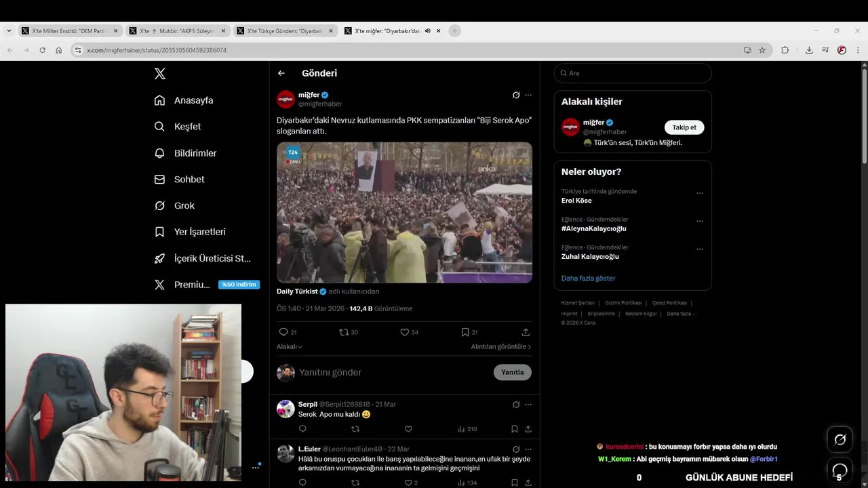
Task: Open Sohbet messages
Action: (x=179, y=180)
